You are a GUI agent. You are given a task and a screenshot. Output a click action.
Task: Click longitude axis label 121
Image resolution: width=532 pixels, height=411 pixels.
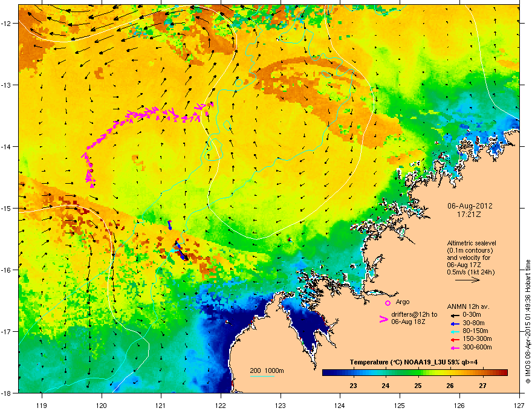(x=161, y=405)
